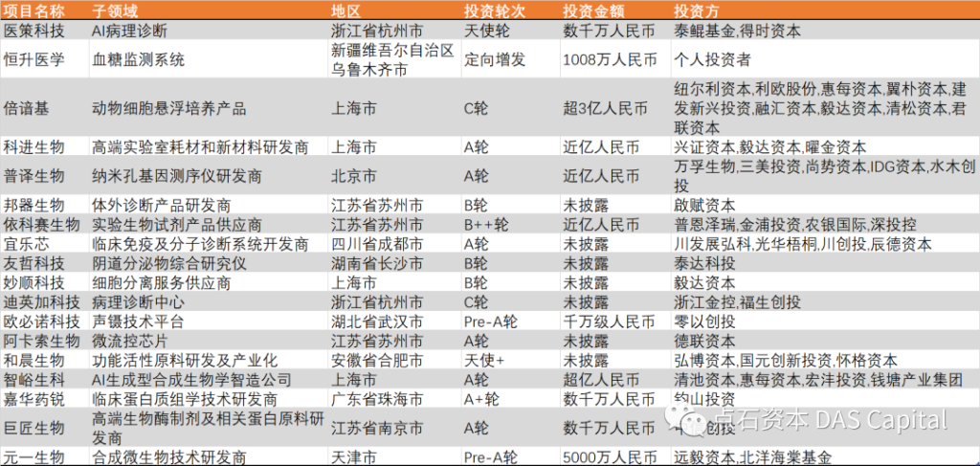Click the 项目名称 column header
Screen dimensions: 980x466
point(45,10)
